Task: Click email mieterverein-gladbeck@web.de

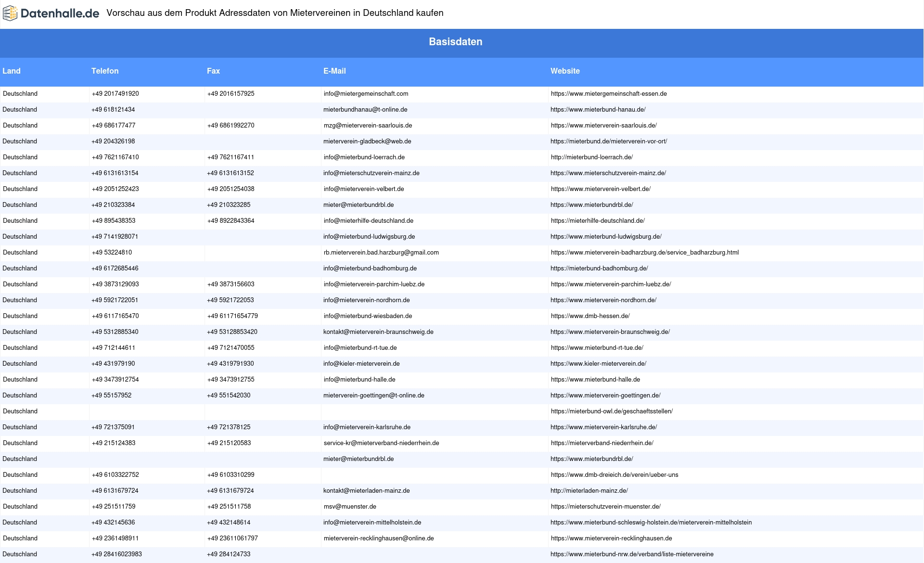Action: (367, 141)
